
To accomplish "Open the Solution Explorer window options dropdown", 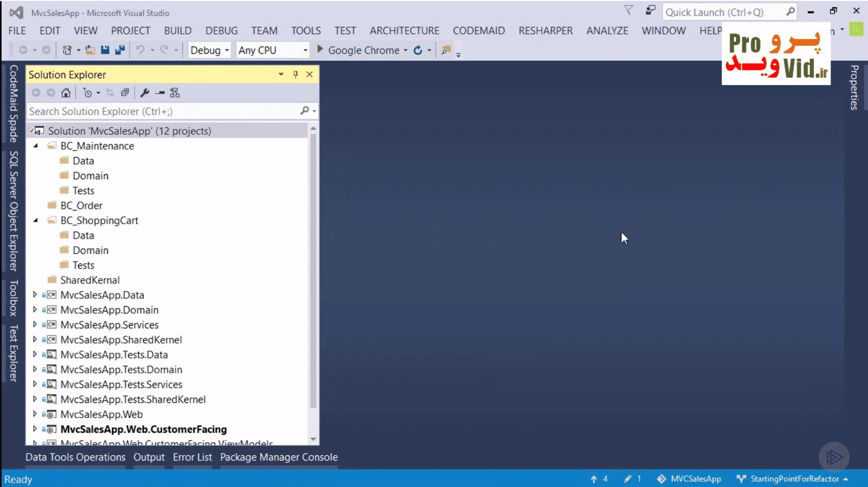I will (x=281, y=75).
